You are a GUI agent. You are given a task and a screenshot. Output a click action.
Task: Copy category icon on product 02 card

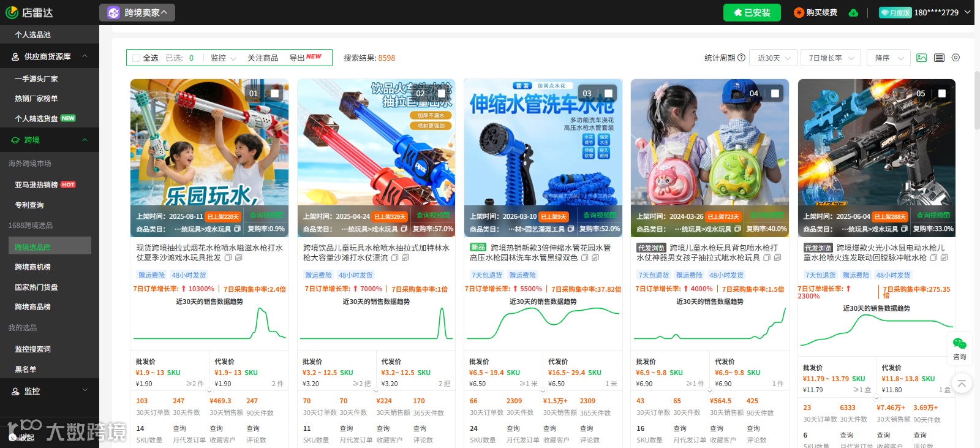(x=404, y=229)
